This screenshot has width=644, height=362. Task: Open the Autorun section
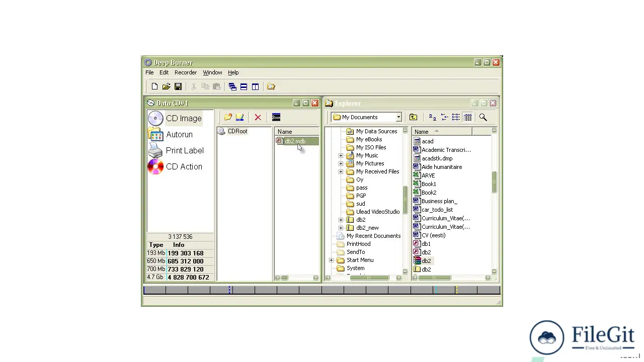click(x=171, y=135)
